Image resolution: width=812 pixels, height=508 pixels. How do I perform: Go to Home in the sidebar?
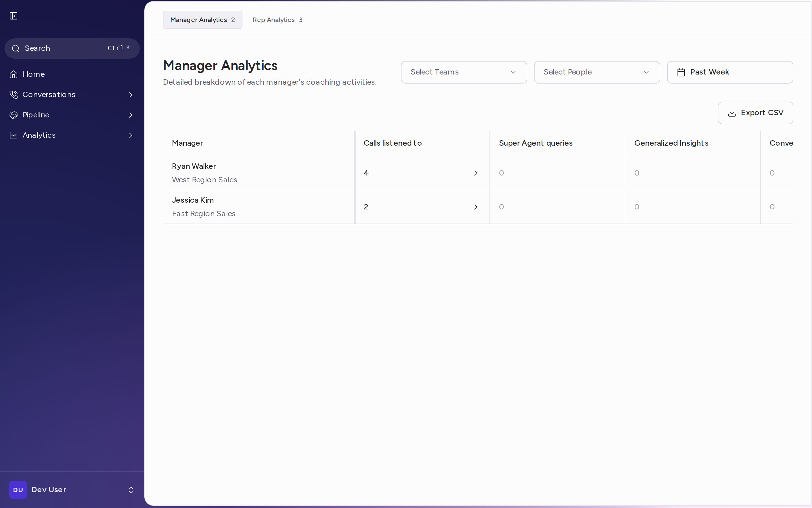(x=72, y=74)
